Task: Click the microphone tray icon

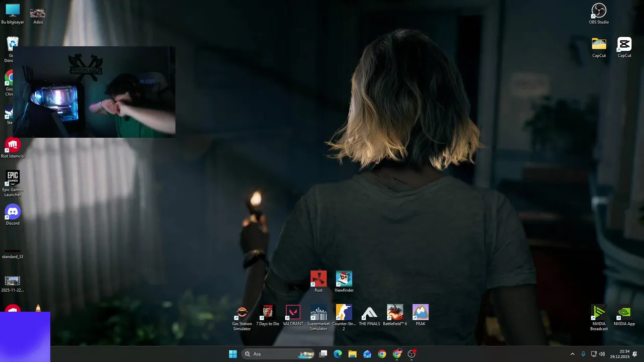Action: click(583, 354)
